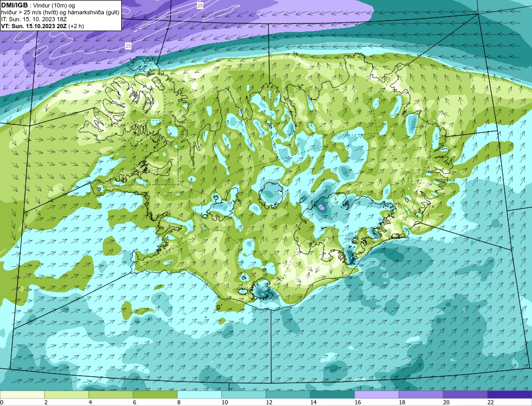Click the turquoise 10–12 m/s legend swatch
The width and height of the screenshot is (532, 406).
(244, 394)
